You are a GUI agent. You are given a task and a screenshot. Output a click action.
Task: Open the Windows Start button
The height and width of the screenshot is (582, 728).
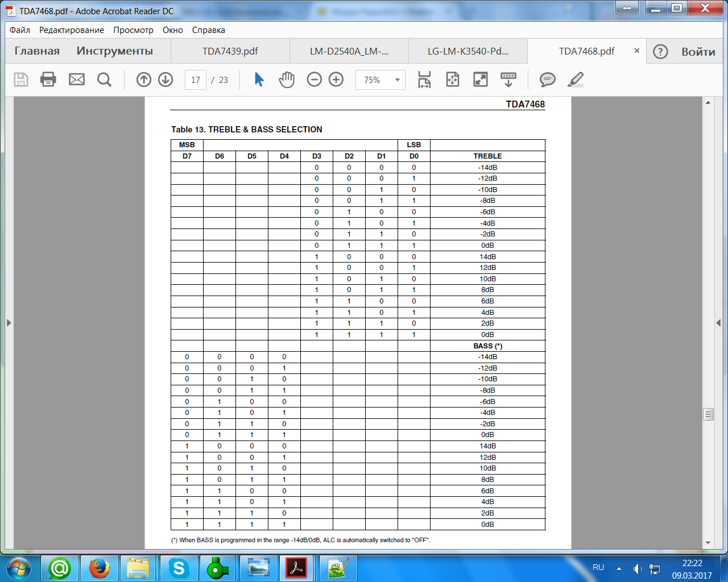(x=19, y=568)
